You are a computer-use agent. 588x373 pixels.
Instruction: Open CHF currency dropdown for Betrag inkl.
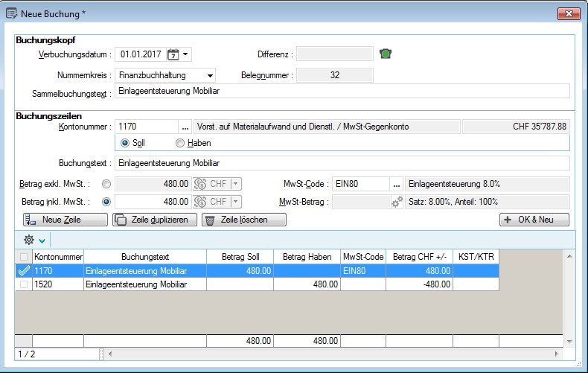pyautogui.click(x=235, y=202)
